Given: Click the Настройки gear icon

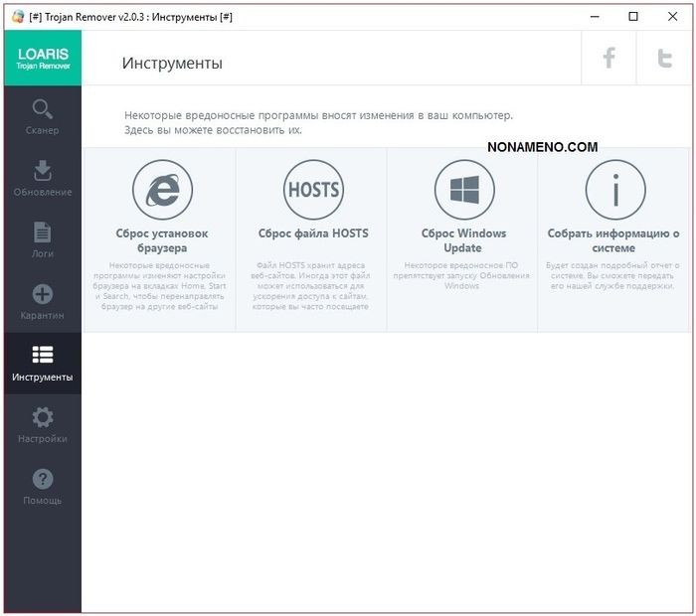Looking at the screenshot, I should point(42,417).
